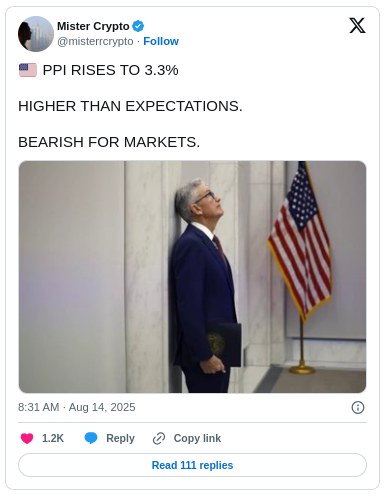Open the 8:31 AM Aug 14, 2025 timestamp
The width and height of the screenshot is (385, 499).
pyautogui.click(x=77, y=407)
